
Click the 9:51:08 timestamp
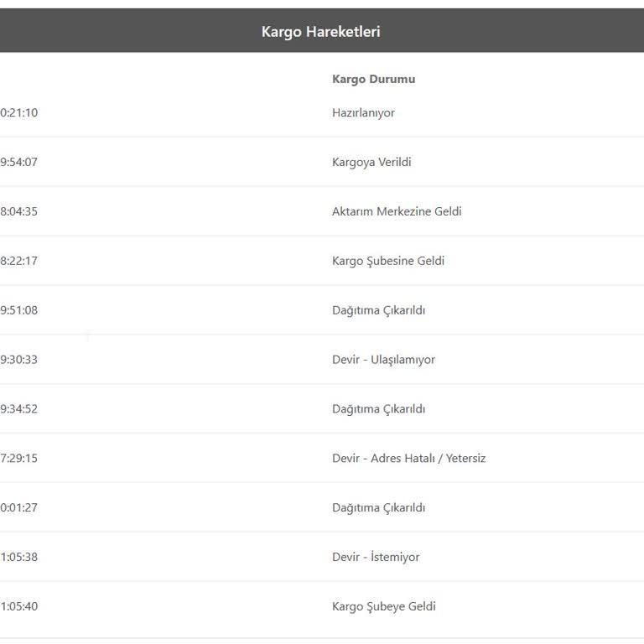19,310
